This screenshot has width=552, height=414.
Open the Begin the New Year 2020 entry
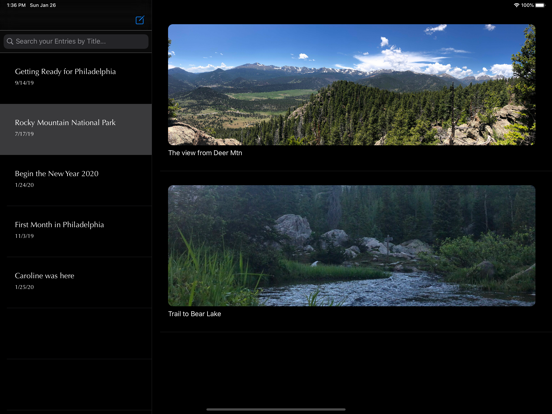point(76,180)
